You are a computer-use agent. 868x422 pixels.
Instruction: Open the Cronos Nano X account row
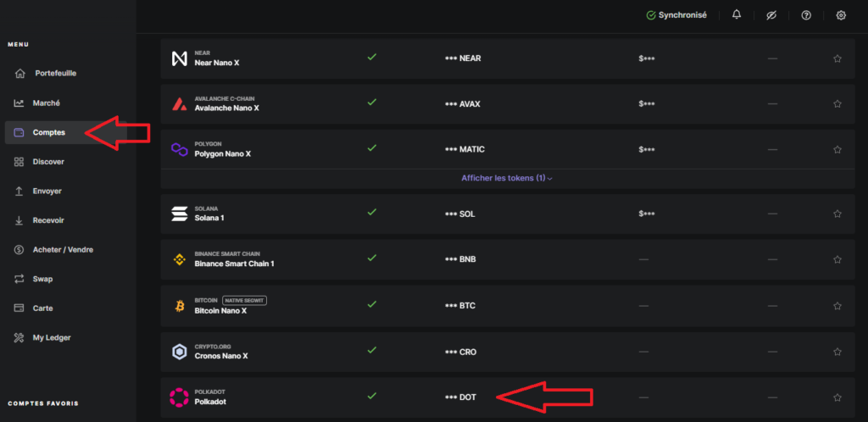click(x=221, y=351)
